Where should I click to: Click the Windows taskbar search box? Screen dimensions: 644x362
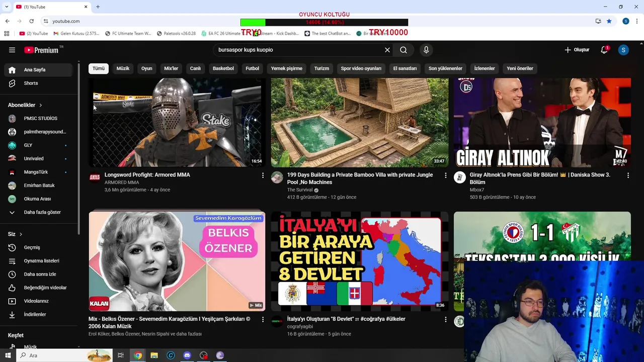[65, 355]
